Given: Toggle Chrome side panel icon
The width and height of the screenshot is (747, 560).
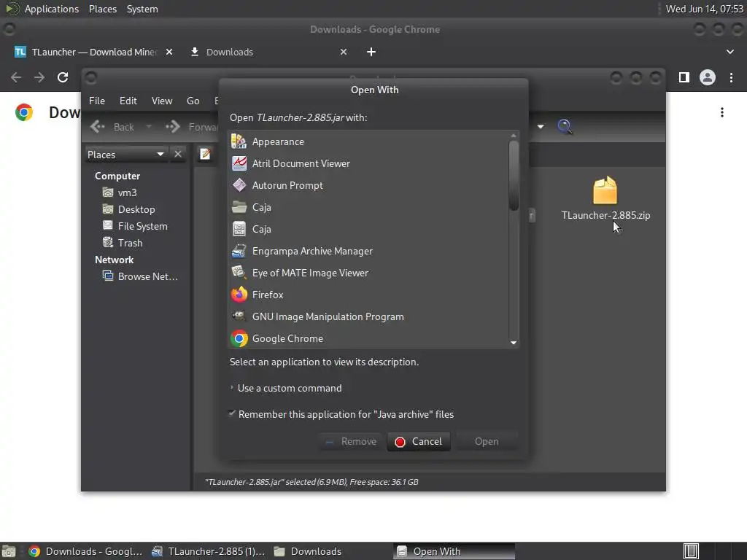Looking at the screenshot, I should 684,77.
